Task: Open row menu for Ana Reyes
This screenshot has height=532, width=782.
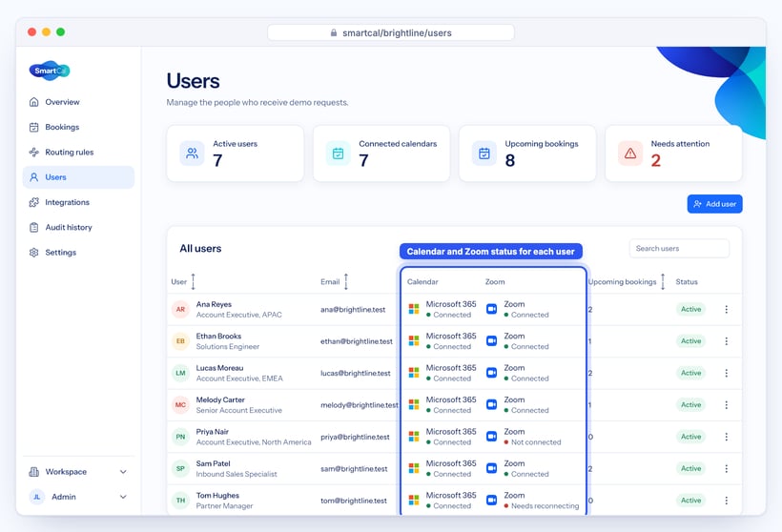Action: [x=726, y=309]
